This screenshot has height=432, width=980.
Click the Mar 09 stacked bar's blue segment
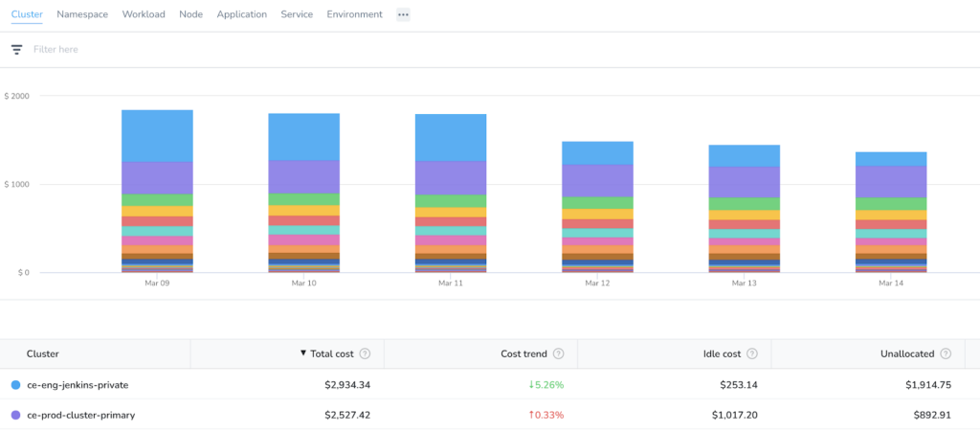click(157, 136)
